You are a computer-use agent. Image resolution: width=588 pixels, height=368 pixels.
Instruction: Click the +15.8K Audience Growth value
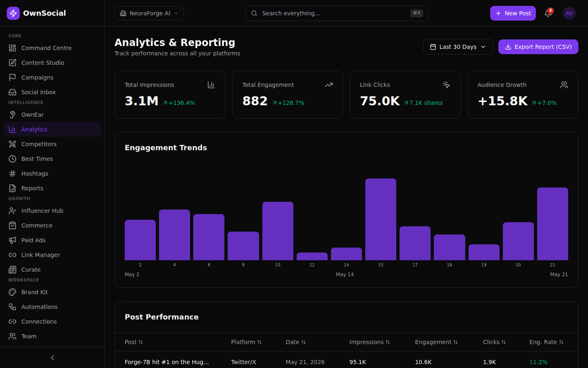503,101
